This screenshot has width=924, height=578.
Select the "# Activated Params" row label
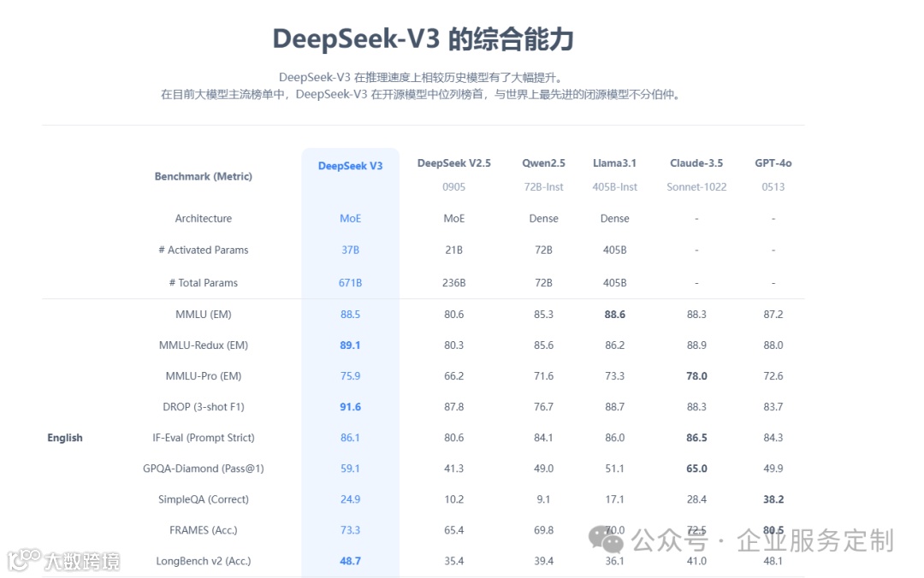point(204,250)
